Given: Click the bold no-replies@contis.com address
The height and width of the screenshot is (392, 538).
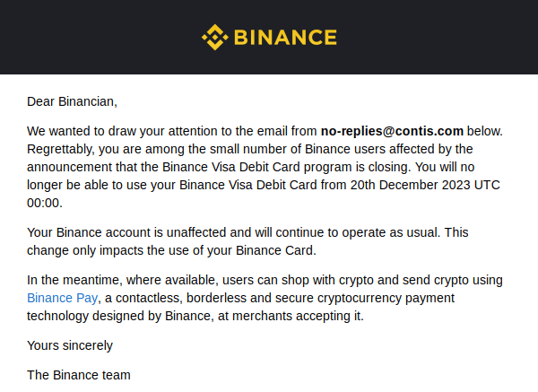Looking at the screenshot, I should (x=392, y=131).
